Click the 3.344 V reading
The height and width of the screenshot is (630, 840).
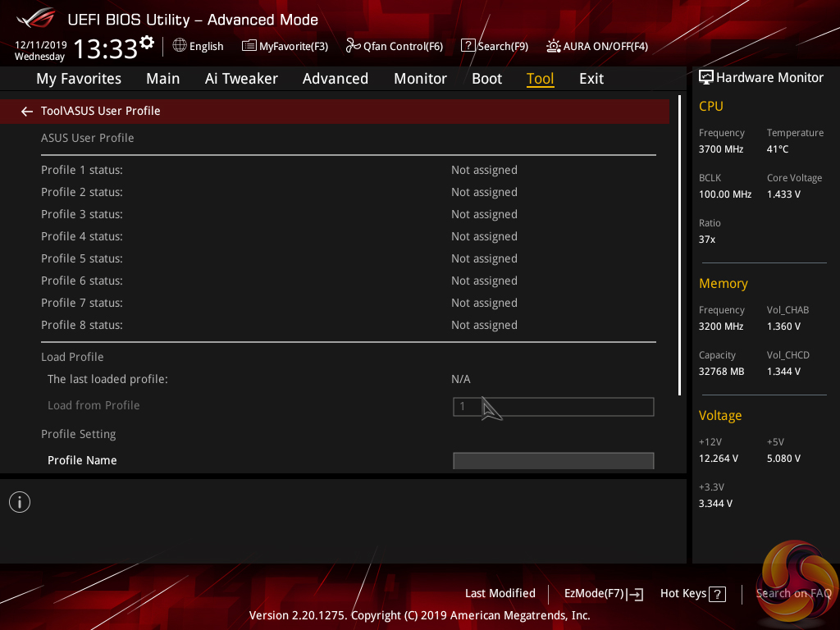(x=715, y=503)
